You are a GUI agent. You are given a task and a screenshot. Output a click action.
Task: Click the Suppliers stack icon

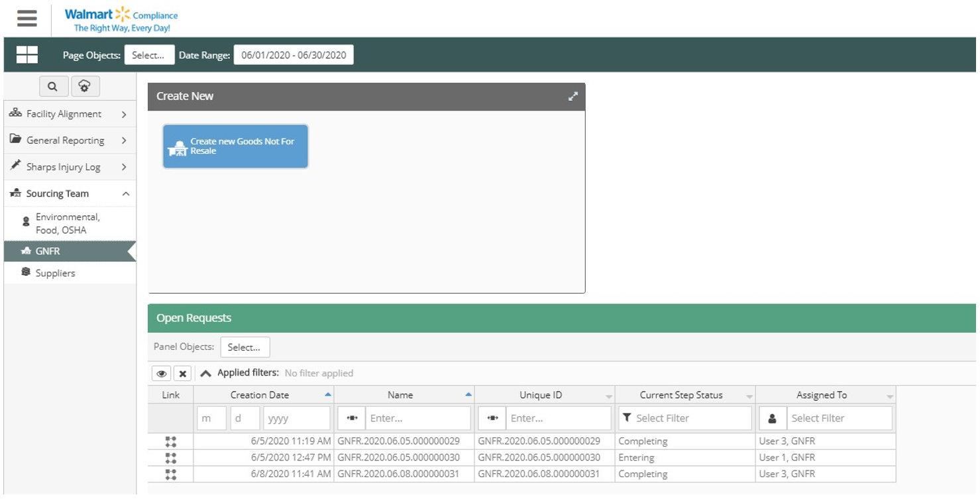pyautogui.click(x=26, y=272)
